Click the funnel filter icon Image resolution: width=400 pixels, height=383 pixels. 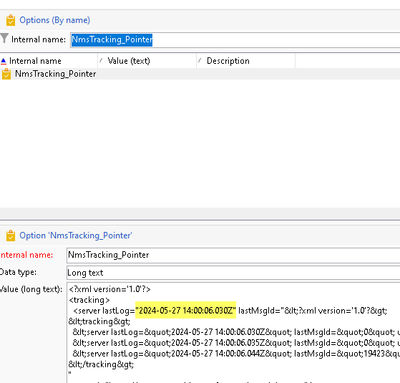point(4,38)
